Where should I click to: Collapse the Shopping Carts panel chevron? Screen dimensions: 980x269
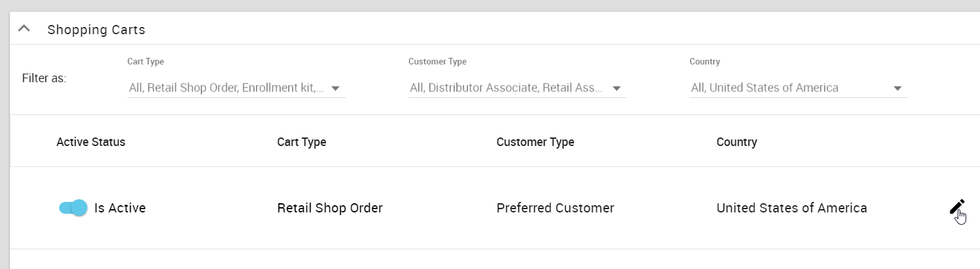point(24,29)
